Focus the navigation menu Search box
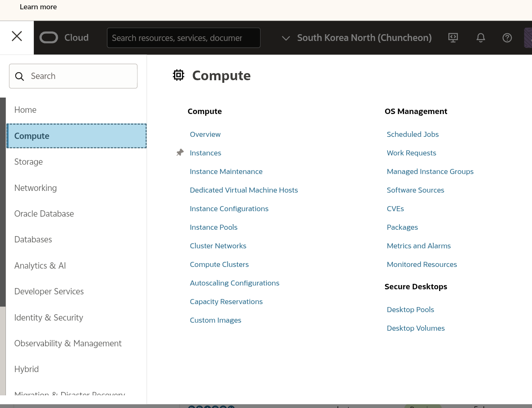532x408 pixels. 73,76
